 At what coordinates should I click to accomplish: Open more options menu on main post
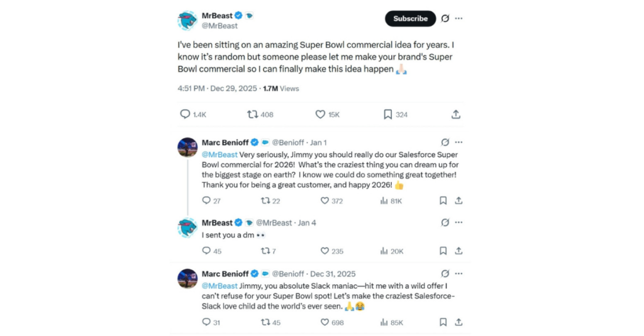pos(459,19)
